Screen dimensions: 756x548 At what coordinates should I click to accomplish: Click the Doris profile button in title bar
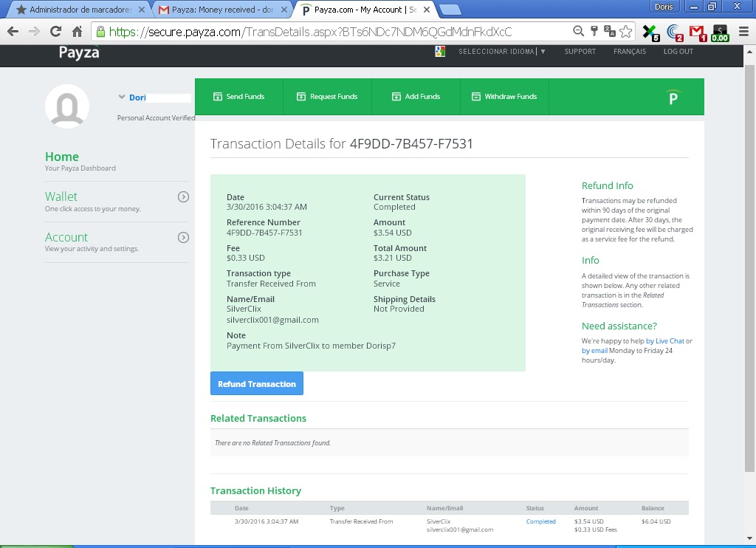tap(664, 6)
